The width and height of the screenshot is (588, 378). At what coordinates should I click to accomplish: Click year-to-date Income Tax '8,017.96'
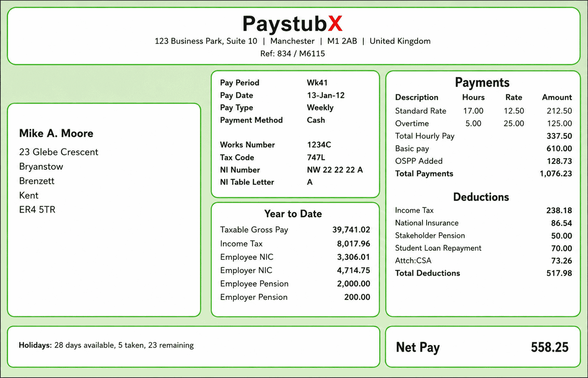353,243
